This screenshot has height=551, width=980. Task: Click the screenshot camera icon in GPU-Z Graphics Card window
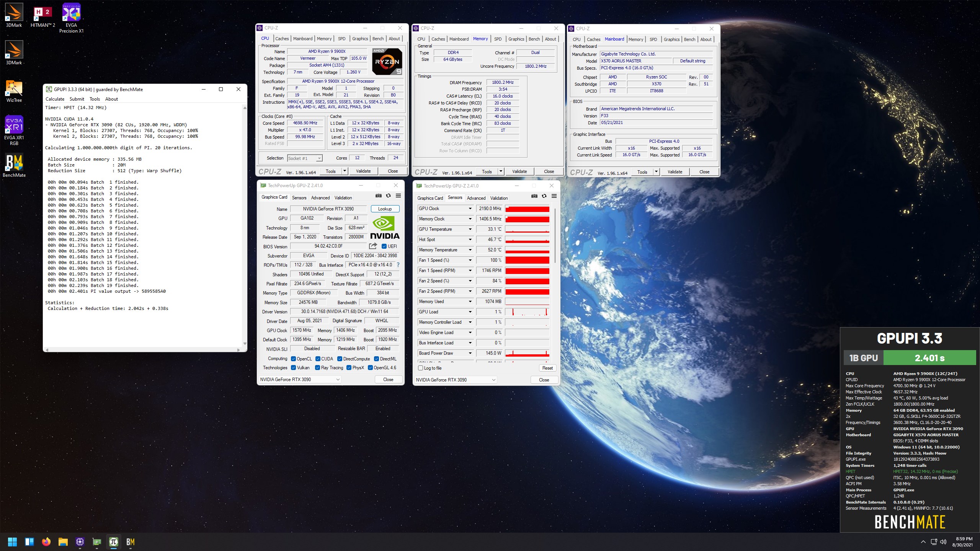click(378, 196)
